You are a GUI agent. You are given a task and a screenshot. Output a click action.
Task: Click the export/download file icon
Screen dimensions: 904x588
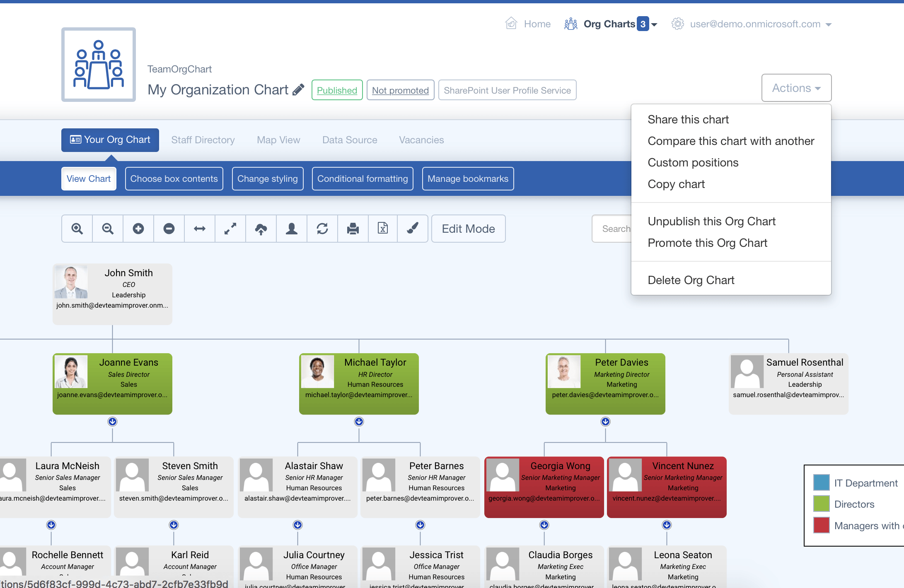382,229
